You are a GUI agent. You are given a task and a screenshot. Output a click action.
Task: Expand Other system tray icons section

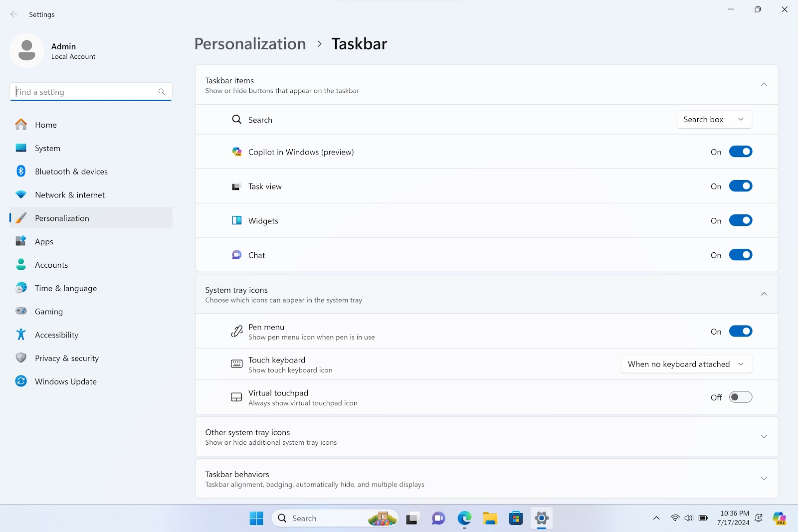pos(764,436)
